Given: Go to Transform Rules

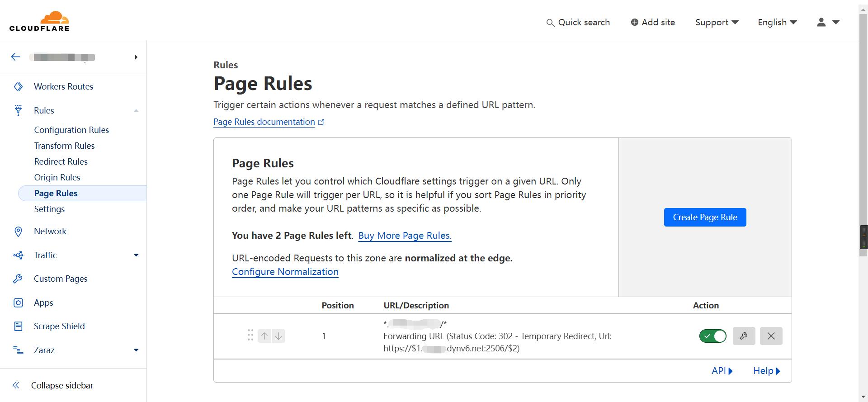Looking at the screenshot, I should tap(64, 146).
